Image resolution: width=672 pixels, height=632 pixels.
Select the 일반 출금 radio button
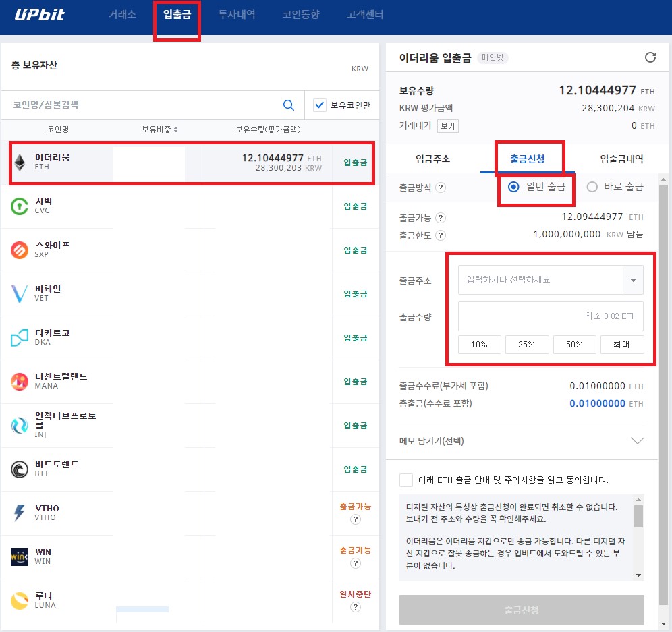513,187
